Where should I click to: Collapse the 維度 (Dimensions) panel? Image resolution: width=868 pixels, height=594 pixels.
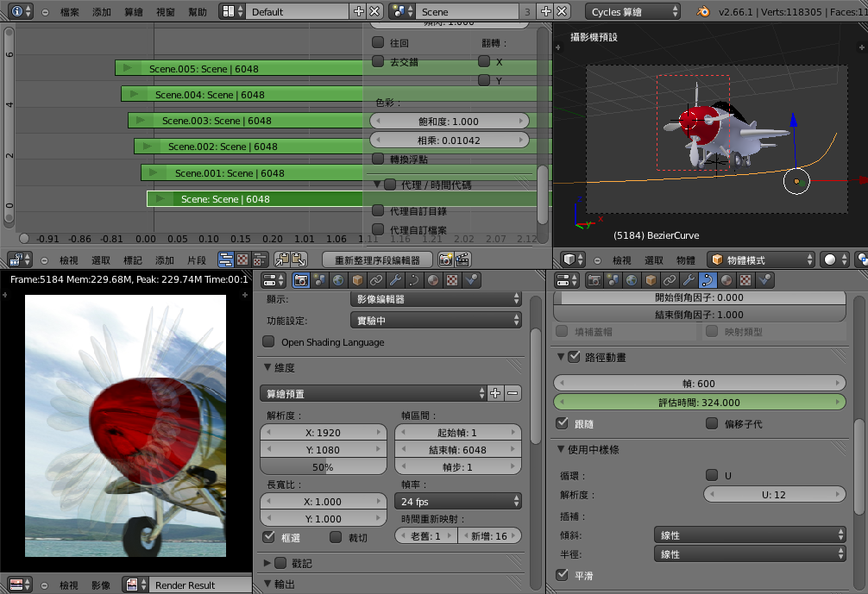(x=268, y=367)
